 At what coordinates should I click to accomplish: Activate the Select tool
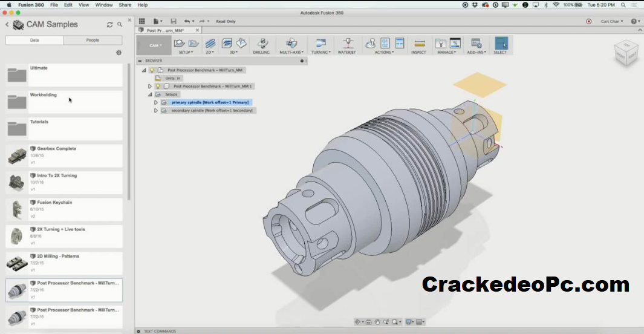[501, 43]
